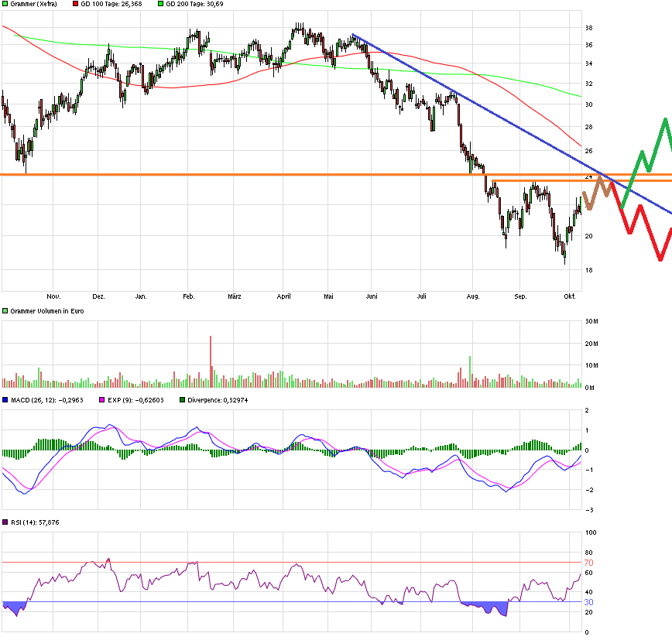Click the April label on the time axis
672x640 pixels.
point(283,296)
